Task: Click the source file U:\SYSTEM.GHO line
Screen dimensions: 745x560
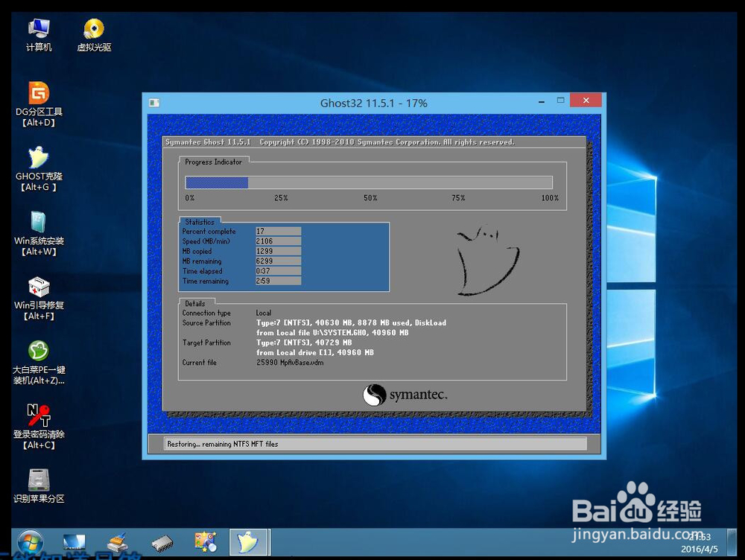Action: [332, 333]
